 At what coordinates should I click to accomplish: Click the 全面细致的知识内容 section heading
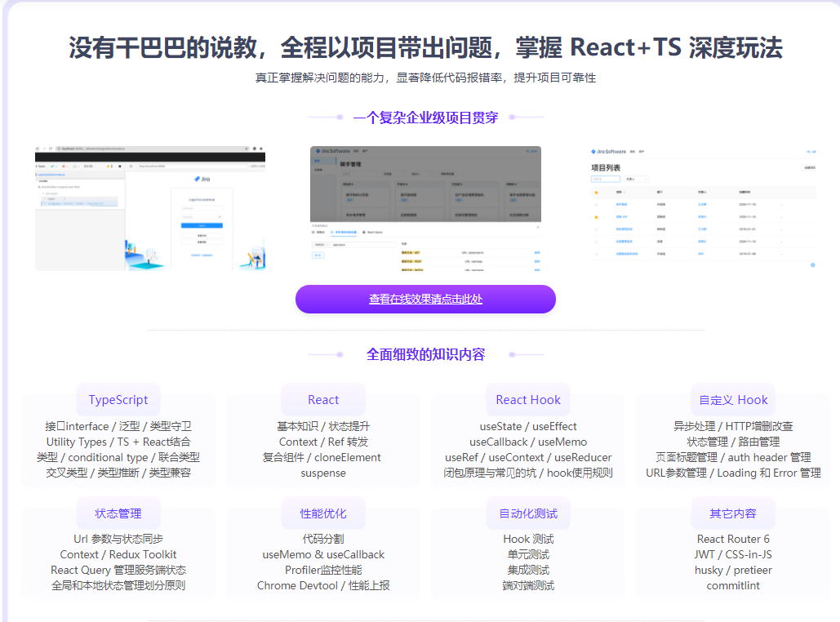[425, 354]
